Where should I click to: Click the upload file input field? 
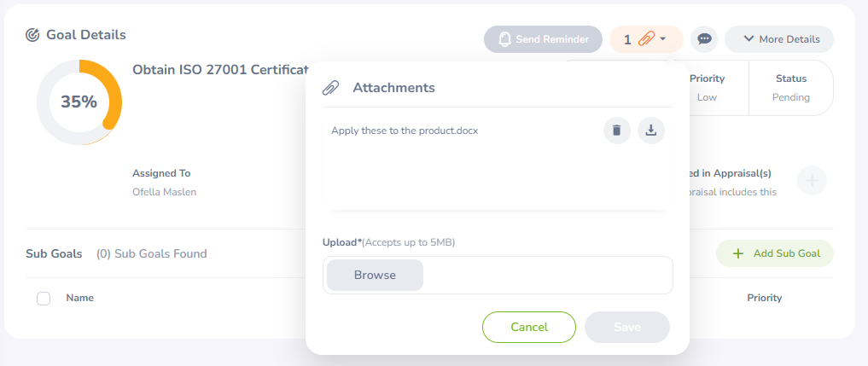(546, 275)
